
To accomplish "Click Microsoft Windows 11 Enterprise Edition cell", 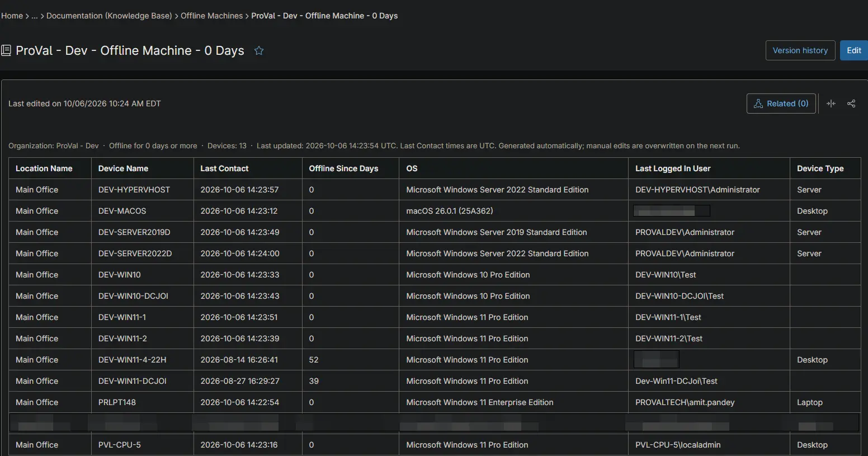I will point(513,402).
